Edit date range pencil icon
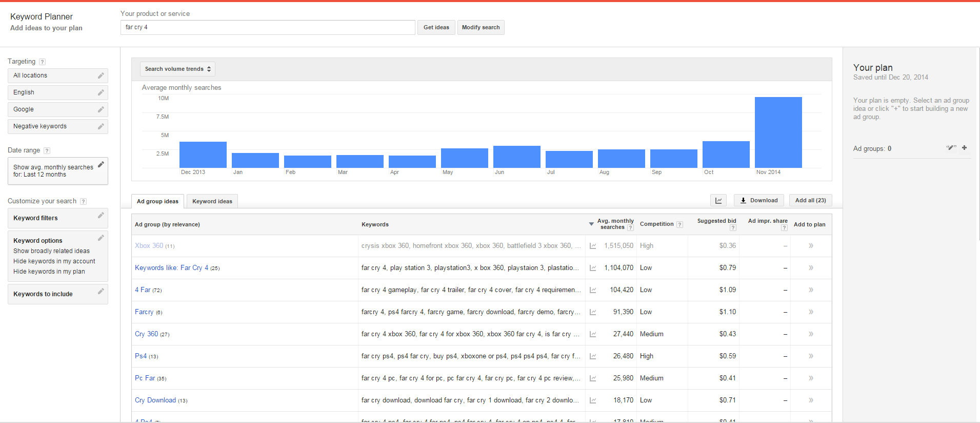This screenshot has width=980, height=423. coord(101,164)
